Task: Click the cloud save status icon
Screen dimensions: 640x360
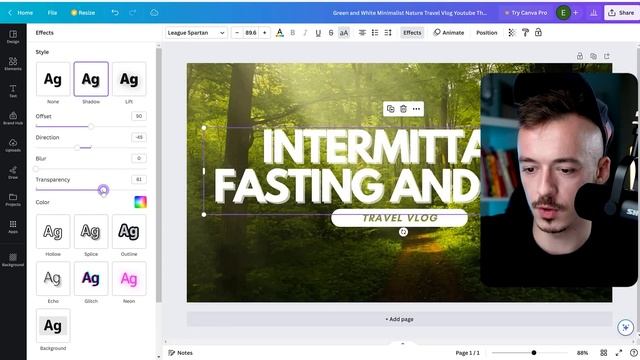Action: tap(154, 13)
